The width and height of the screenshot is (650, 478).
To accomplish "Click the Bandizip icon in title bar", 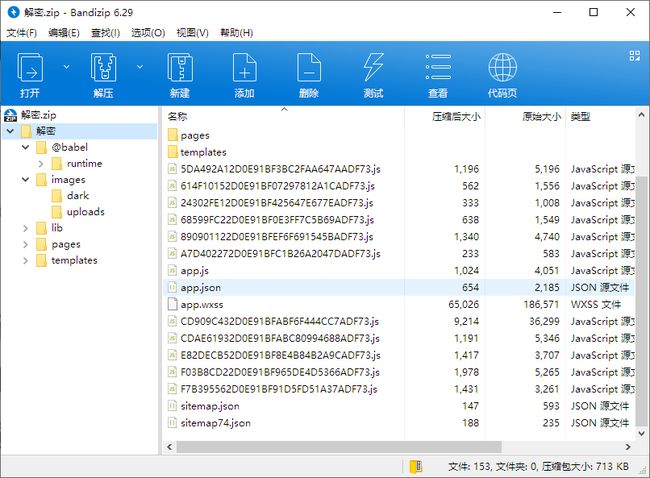I will [x=13, y=12].
